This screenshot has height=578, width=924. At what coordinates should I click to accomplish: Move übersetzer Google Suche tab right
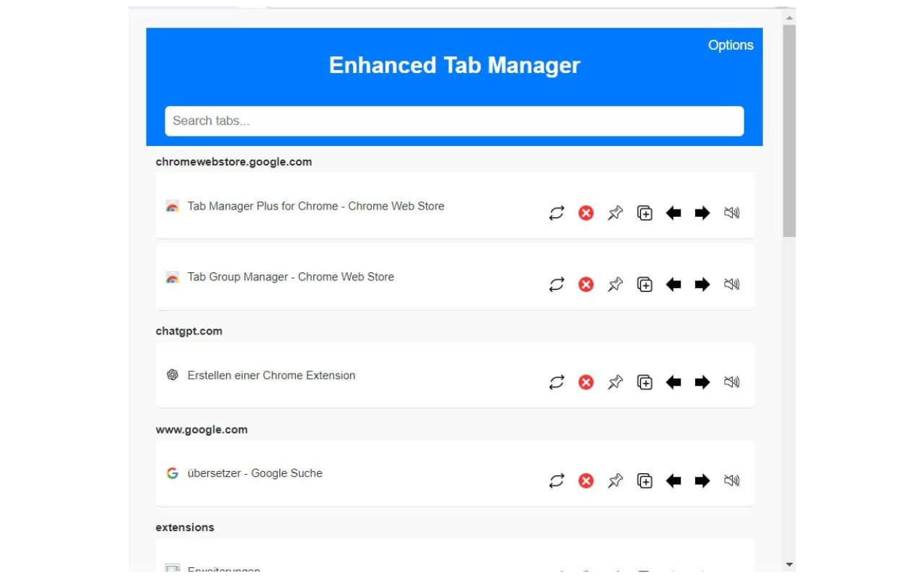pos(702,480)
